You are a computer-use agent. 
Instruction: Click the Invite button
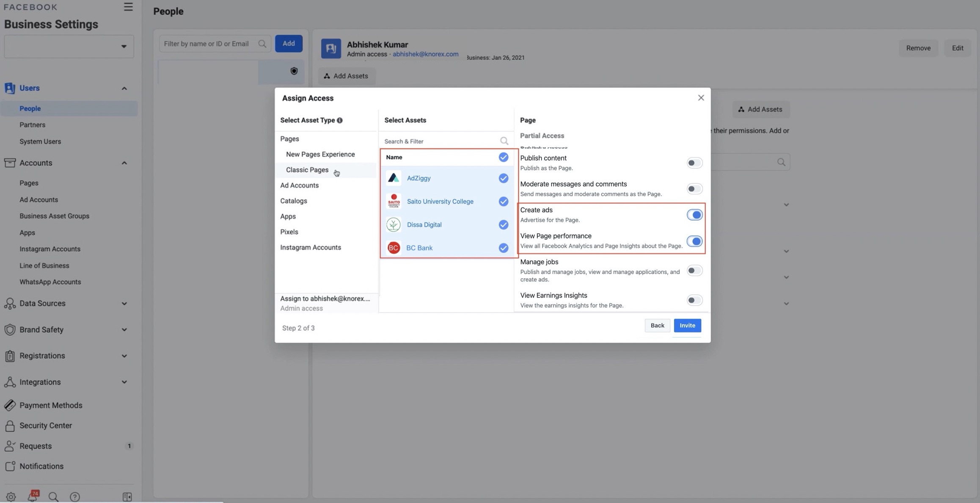[687, 326]
